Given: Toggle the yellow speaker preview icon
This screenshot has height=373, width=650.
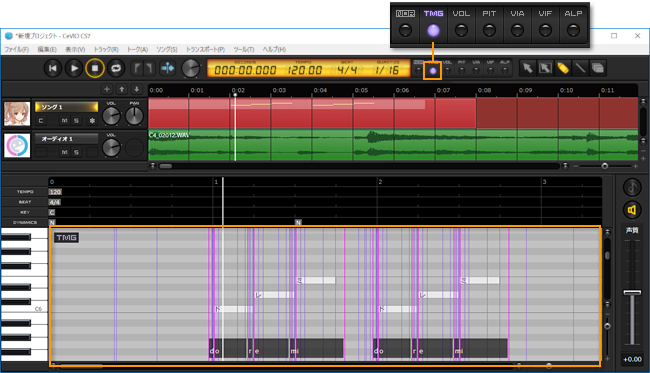Looking at the screenshot, I should click(x=632, y=210).
